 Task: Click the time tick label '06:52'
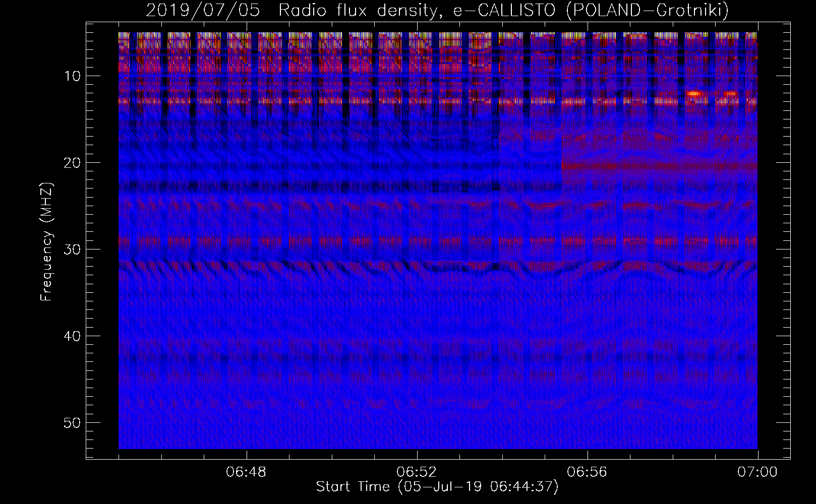[x=417, y=473]
